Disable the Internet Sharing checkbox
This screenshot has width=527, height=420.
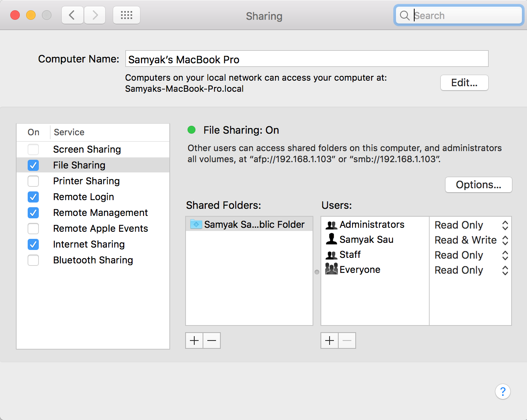[33, 244]
